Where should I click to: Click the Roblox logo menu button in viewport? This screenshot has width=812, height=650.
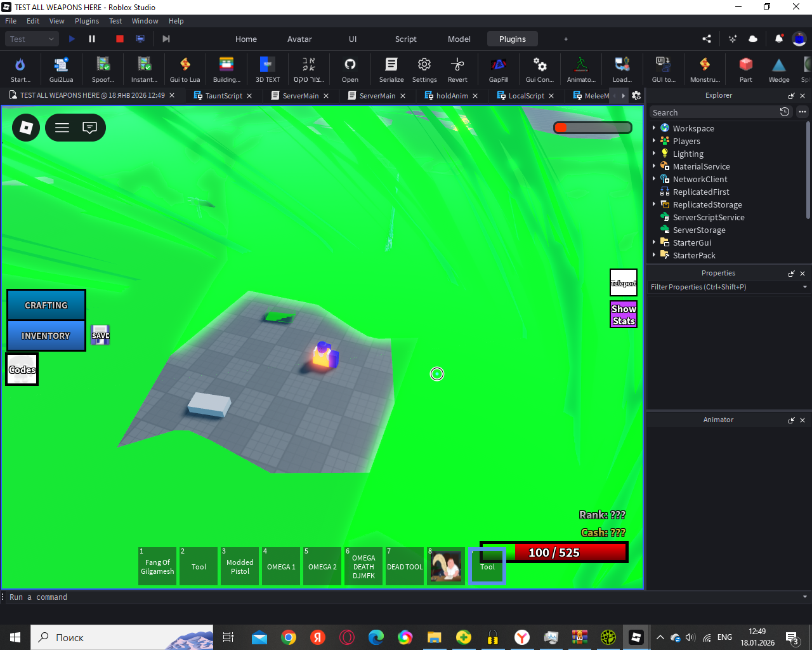[x=26, y=128]
